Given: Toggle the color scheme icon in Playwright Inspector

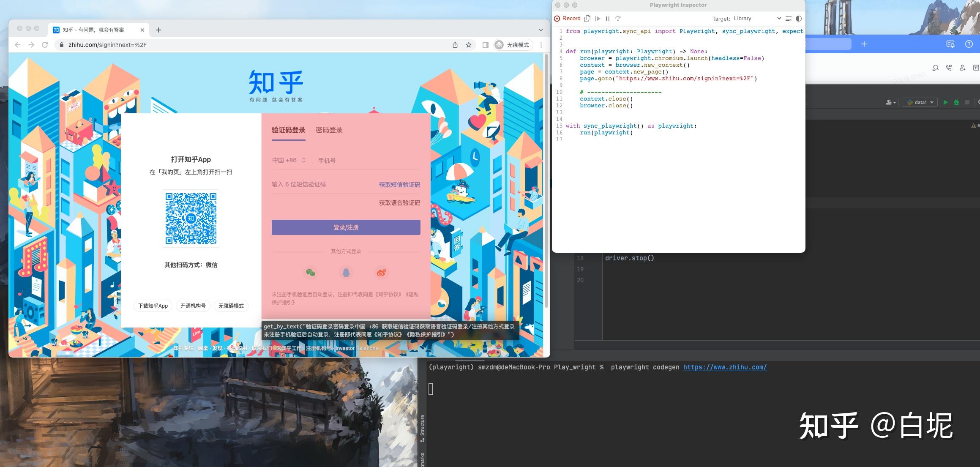Looking at the screenshot, I should click(798, 18).
